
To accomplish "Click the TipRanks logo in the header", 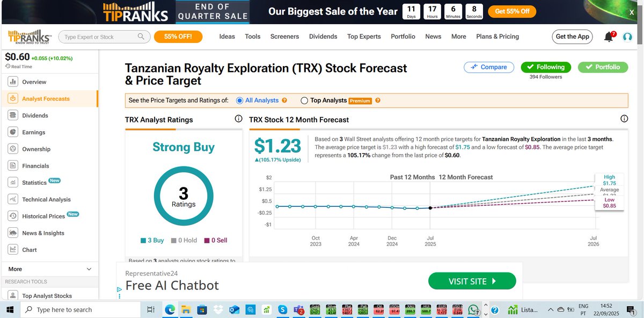I will pos(30,37).
